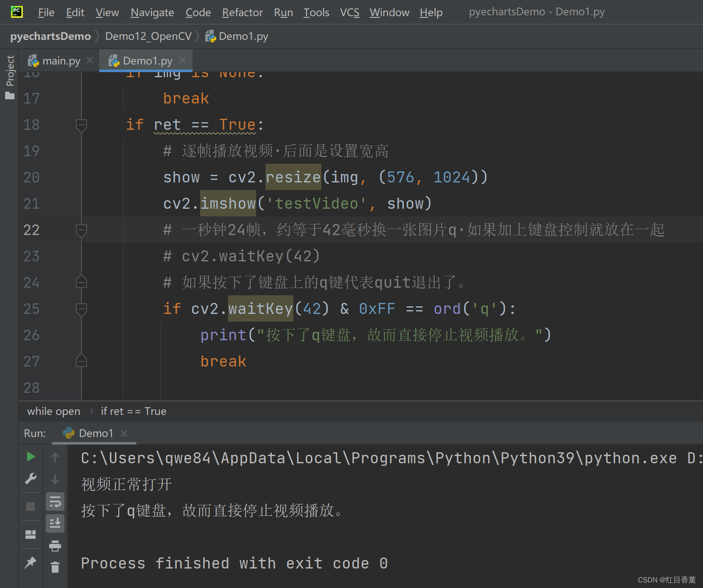Screen dimensions: 703x588
Task: Stop the running process
Action: (31, 505)
